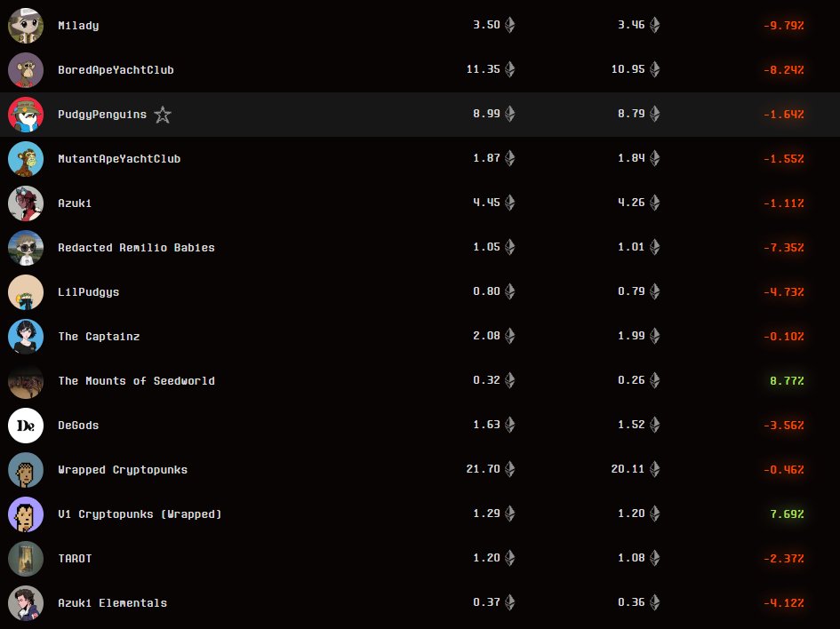Click Milady's -9.79% change
This screenshot has height=629, width=840.
pos(784,25)
